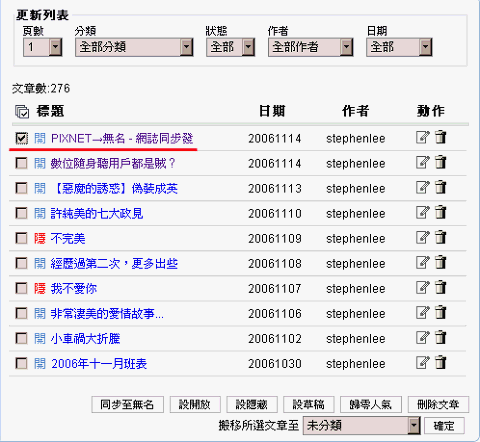480x442 pixels.
Task: Check the 數位隨身聽用戶都是賊 checkbox
Action: pos(21,163)
